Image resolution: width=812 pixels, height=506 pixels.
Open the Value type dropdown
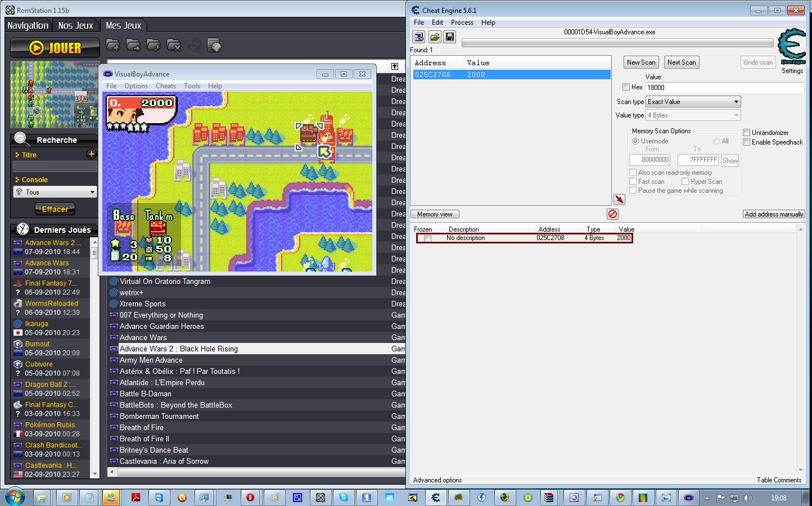click(693, 115)
